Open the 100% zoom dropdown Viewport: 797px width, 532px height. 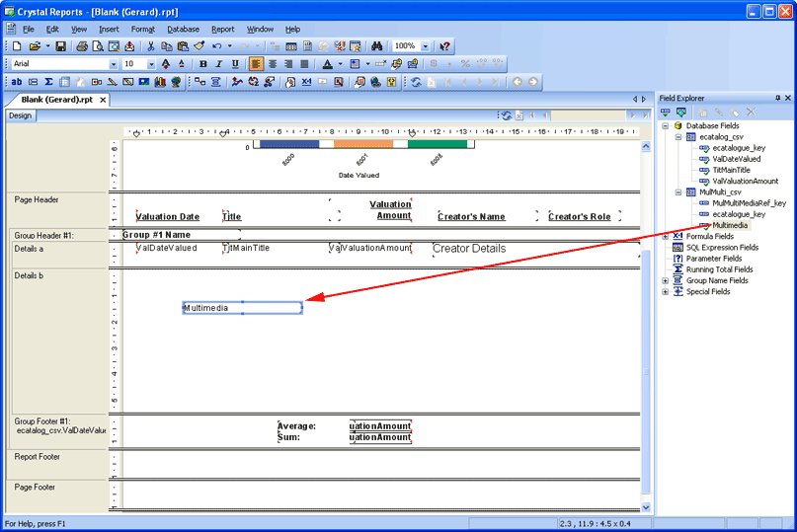pos(426,46)
